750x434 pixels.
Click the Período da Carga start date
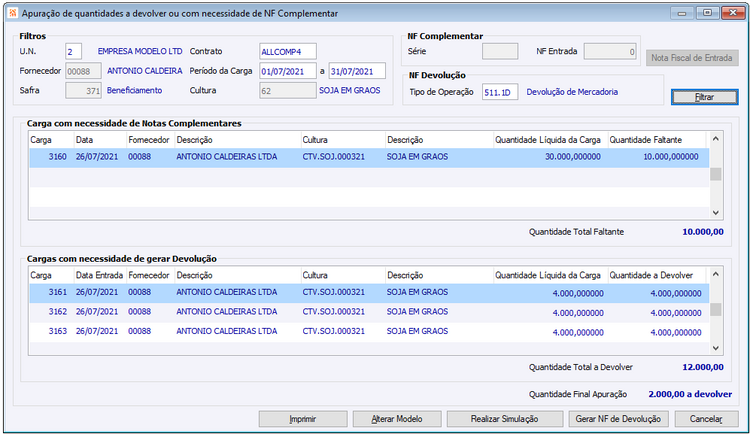pyautogui.click(x=286, y=71)
